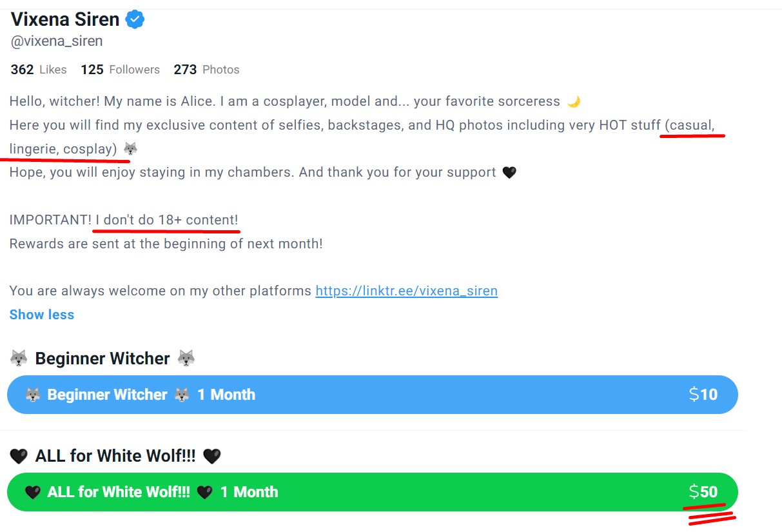Click the wolf emoji before the Beginner Witcher heading
This screenshot has width=782, height=532.
point(19,359)
